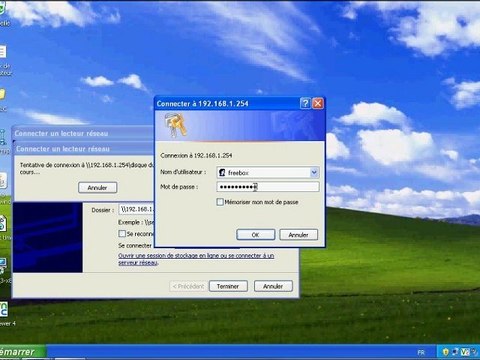Click Annuler at the bottom of the network drive wizard
The height and width of the screenshot is (360, 480).
pyautogui.click(x=273, y=286)
